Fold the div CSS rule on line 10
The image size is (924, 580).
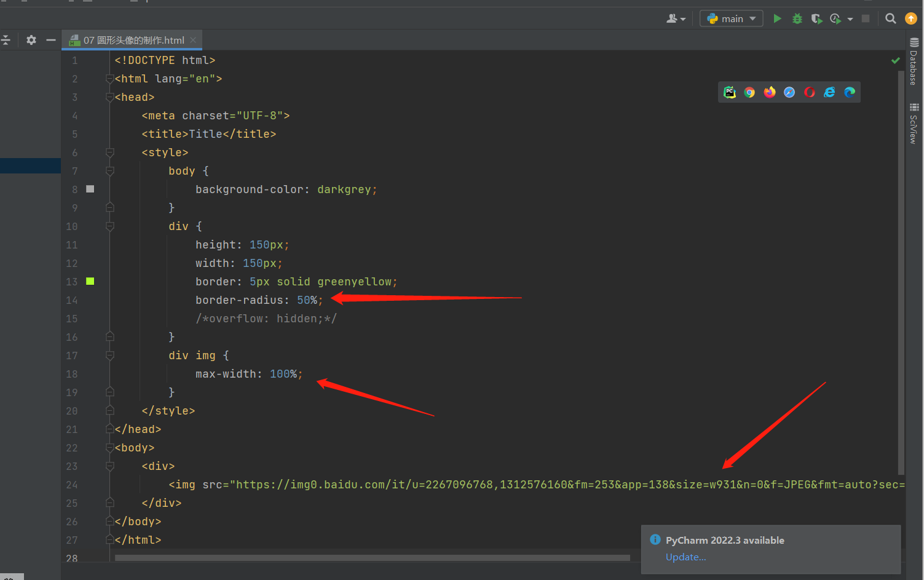point(109,226)
